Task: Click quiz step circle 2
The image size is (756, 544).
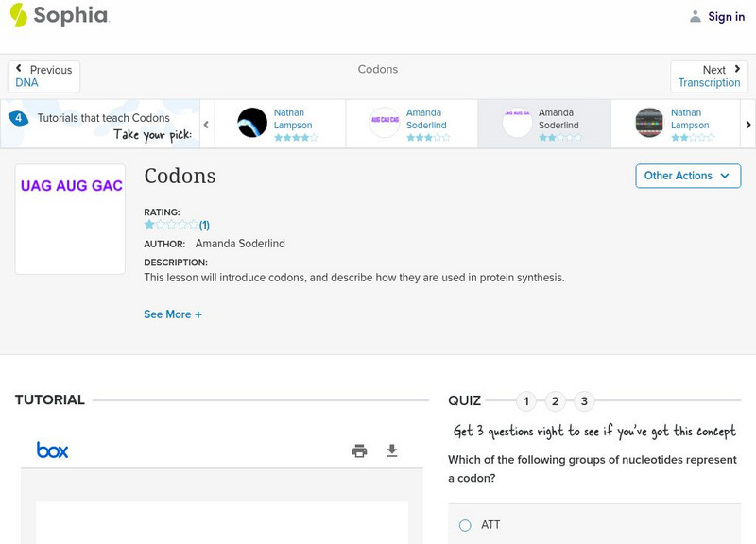Action: tap(555, 401)
